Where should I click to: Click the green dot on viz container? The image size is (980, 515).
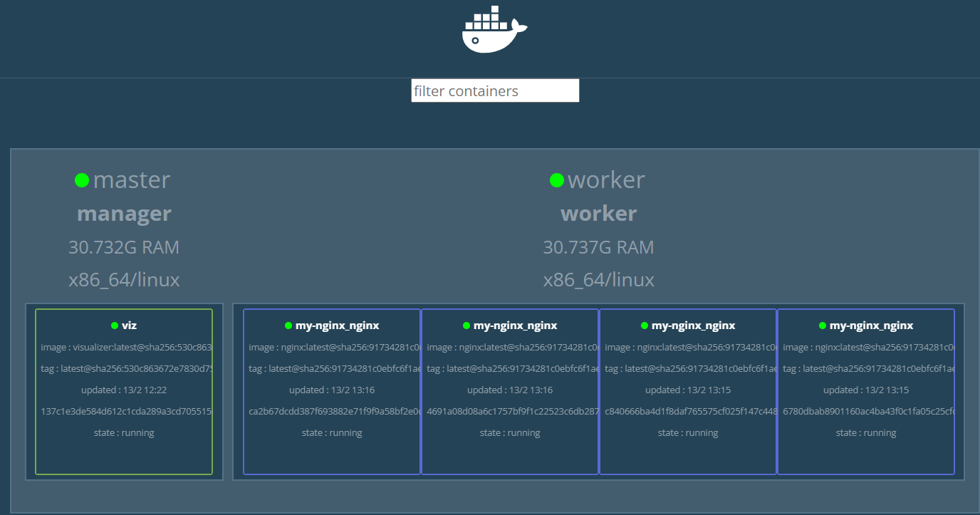[x=115, y=326]
